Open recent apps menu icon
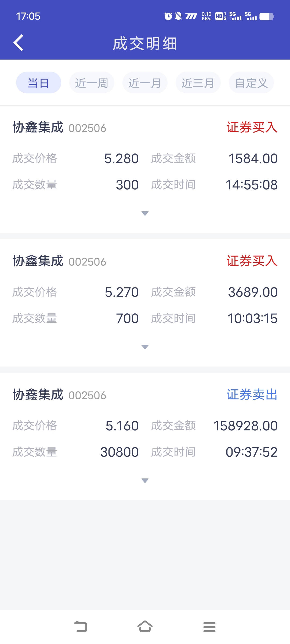This screenshot has height=644, width=290. click(209, 627)
